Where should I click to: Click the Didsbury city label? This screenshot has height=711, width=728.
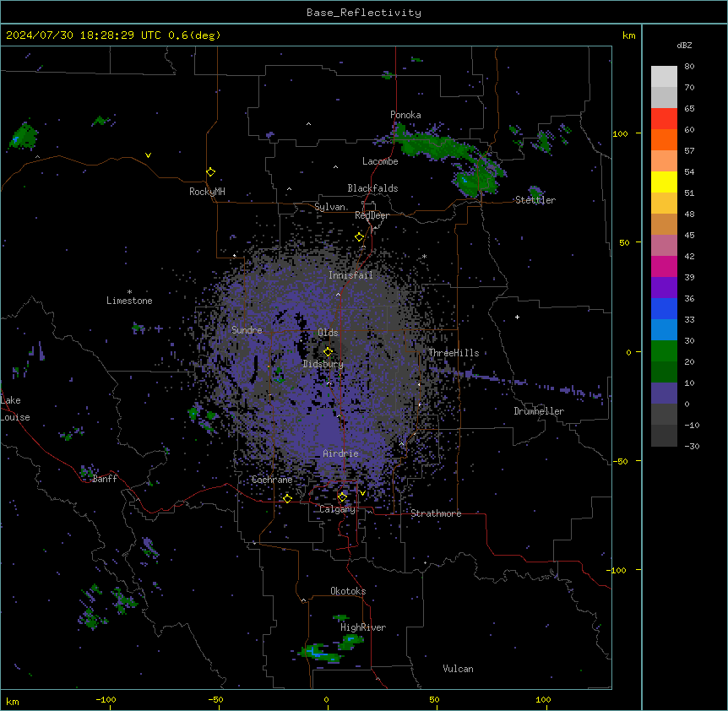323,364
